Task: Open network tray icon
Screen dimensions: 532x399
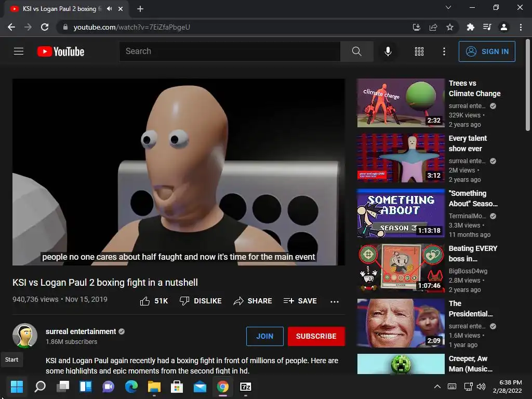Action: (x=468, y=387)
